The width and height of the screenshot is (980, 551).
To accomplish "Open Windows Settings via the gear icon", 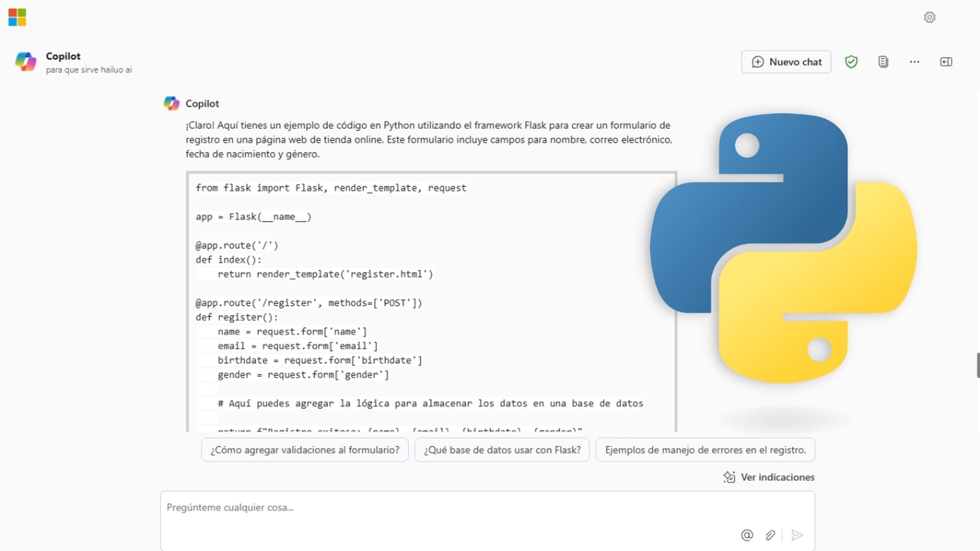I will coord(930,17).
